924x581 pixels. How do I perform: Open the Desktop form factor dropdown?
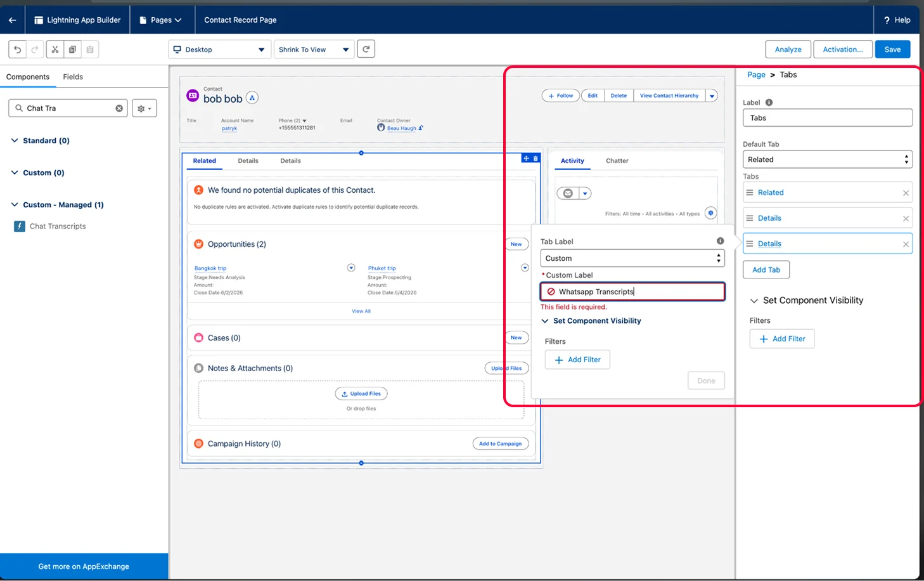(x=220, y=49)
